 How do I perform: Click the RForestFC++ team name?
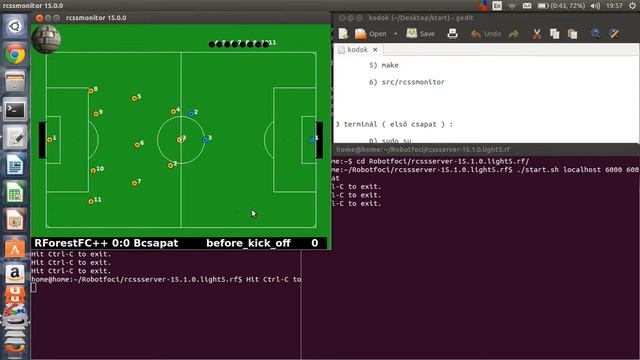point(72,243)
